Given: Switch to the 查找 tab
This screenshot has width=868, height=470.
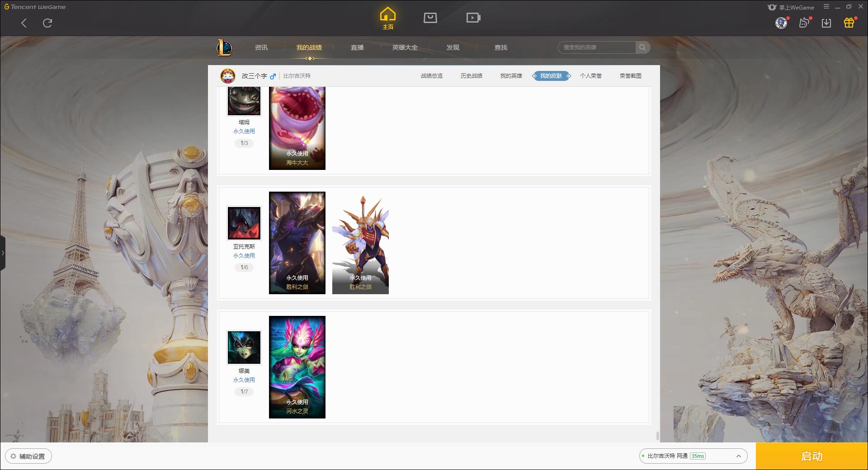Looking at the screenshot, I should coord(501,47).
